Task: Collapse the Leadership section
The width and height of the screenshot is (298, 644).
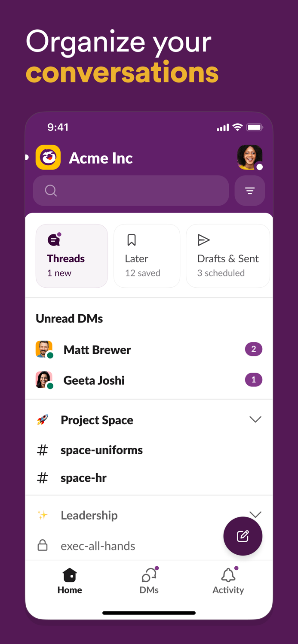Action: (x=255, y=514)
